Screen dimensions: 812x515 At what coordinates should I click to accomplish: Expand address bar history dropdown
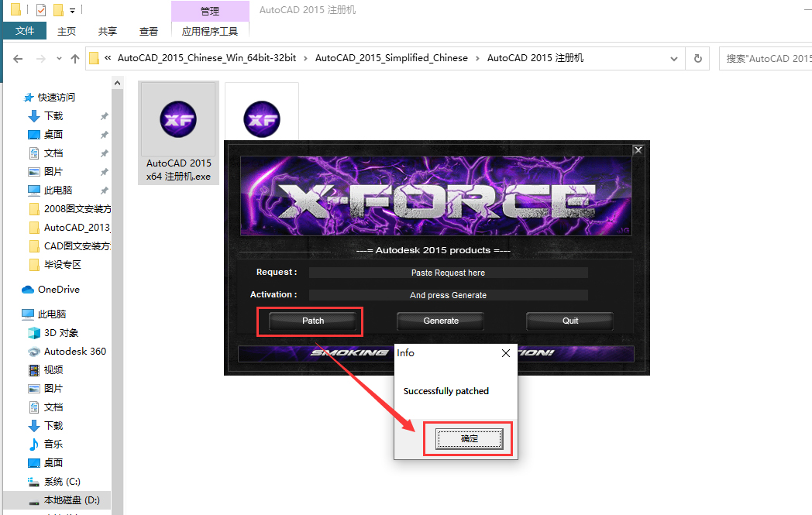(674, 59)
